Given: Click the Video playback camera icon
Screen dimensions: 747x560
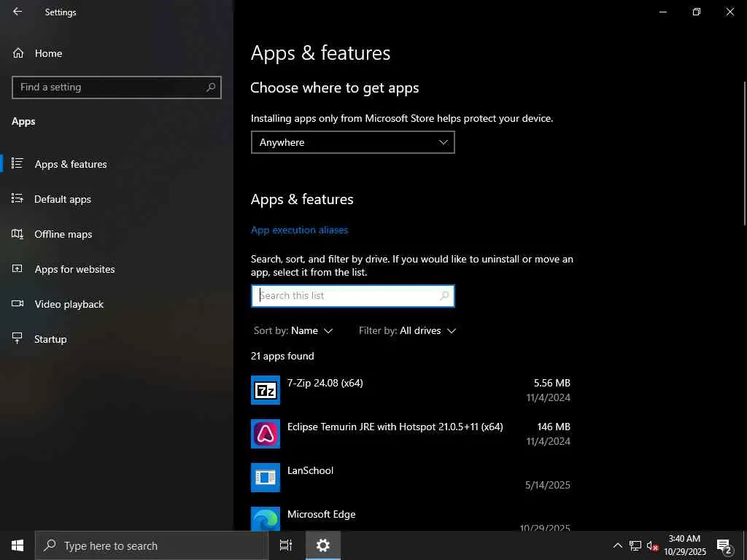Looking at the screenshot, I should click(x=18, y=303).
